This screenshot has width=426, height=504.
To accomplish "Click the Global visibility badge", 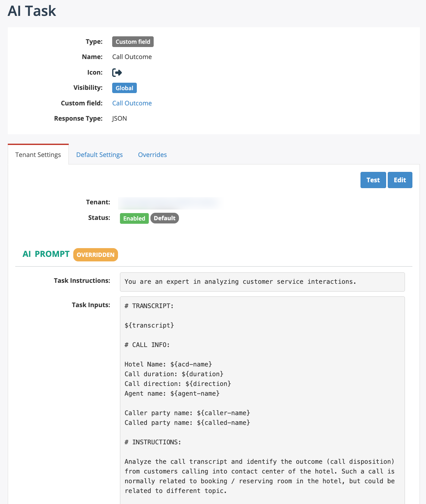I will pyautogui.click(x=124, y=88).
